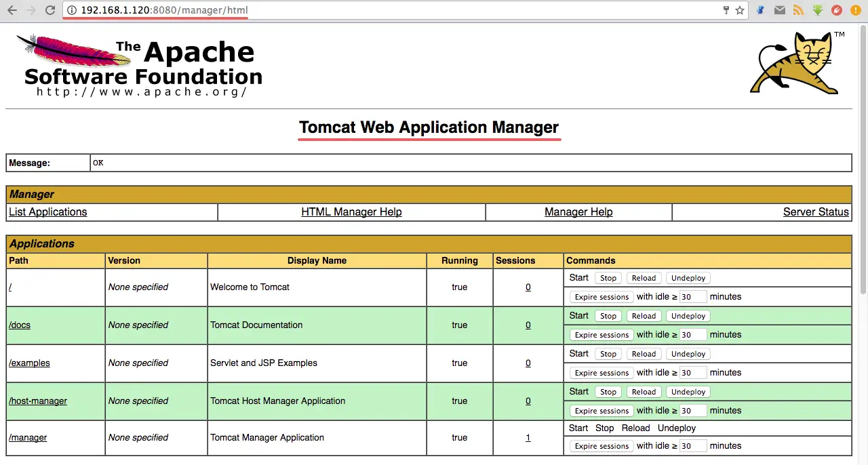Reload the /host-manager application
The width and height of the screenshot is (868, 465).
tap(644, 392)
